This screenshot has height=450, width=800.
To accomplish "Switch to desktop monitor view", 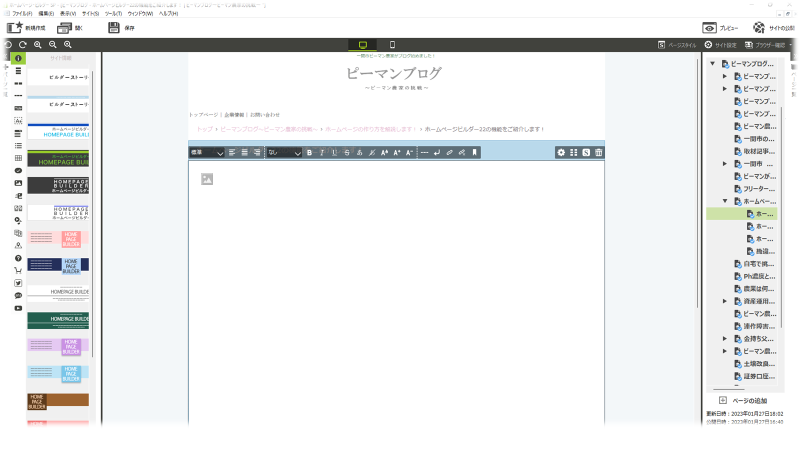I will (361, 45).
